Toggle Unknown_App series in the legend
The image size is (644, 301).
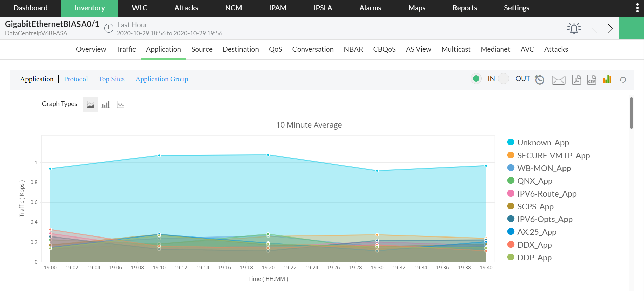[543, 143]
